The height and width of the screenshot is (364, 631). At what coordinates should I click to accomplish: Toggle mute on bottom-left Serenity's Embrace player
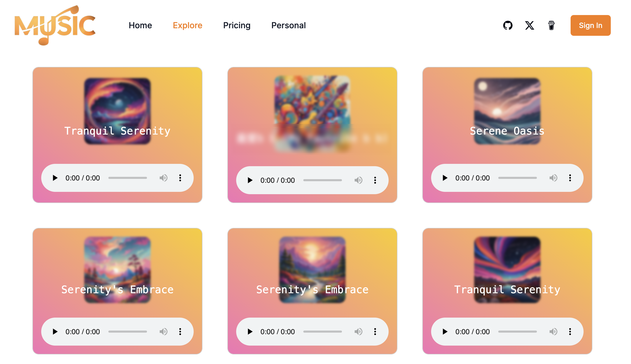pyautogui.click(x=163, y=332)
